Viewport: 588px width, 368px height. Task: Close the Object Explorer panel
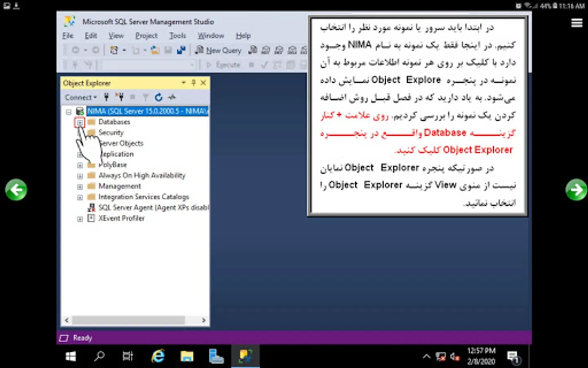click(203, 83)
